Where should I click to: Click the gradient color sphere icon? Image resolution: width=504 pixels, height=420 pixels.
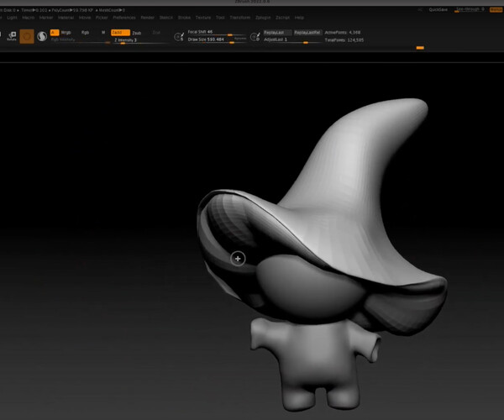[x=42, y=36]
